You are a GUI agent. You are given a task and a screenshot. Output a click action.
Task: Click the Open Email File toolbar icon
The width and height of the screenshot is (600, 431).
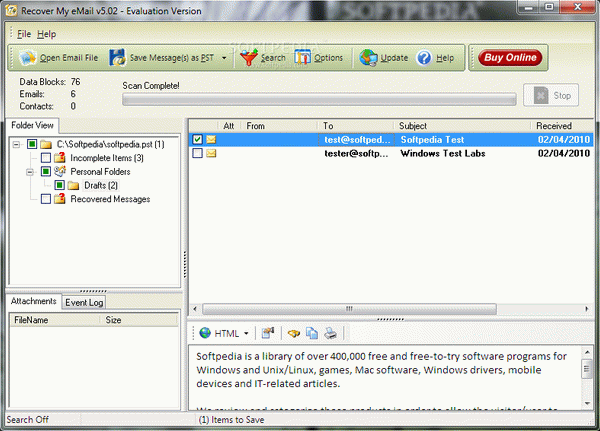[28, 58]
